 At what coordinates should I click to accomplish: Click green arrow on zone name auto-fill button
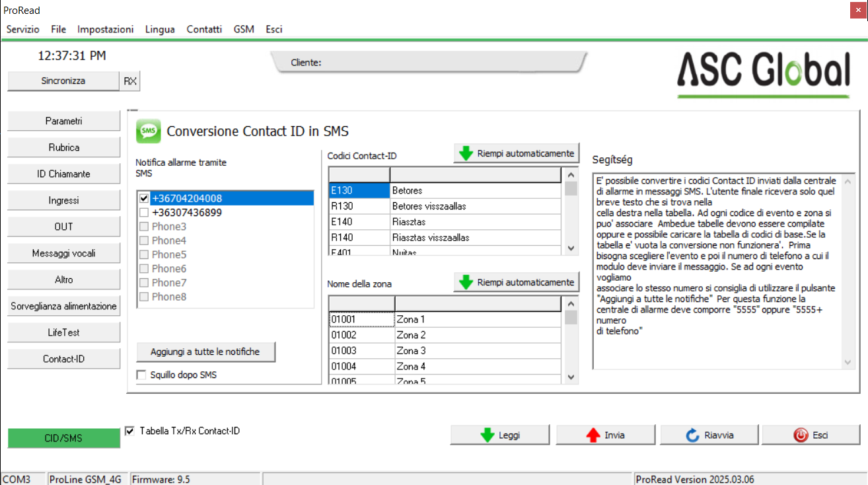(x=467, y=282)
